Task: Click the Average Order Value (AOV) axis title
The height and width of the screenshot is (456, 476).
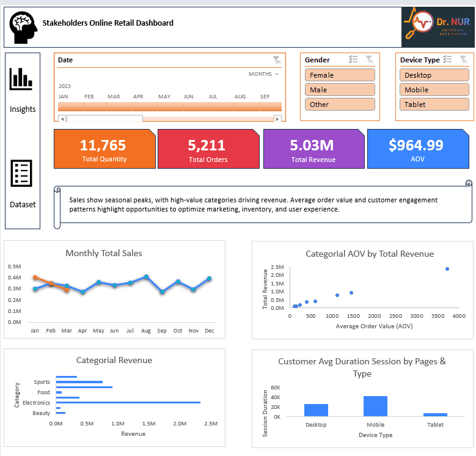Action: tap(374, 326)
